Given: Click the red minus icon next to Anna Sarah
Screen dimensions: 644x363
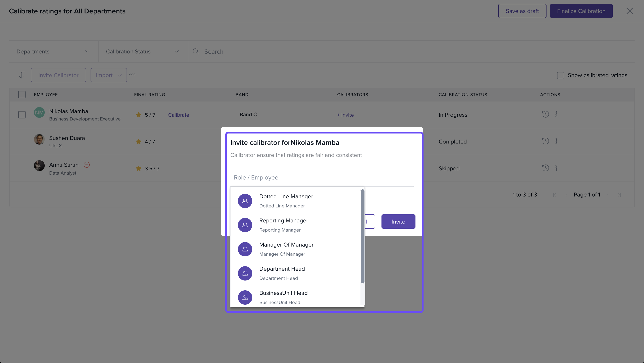Looking at the screenshot, I should 87,165.
